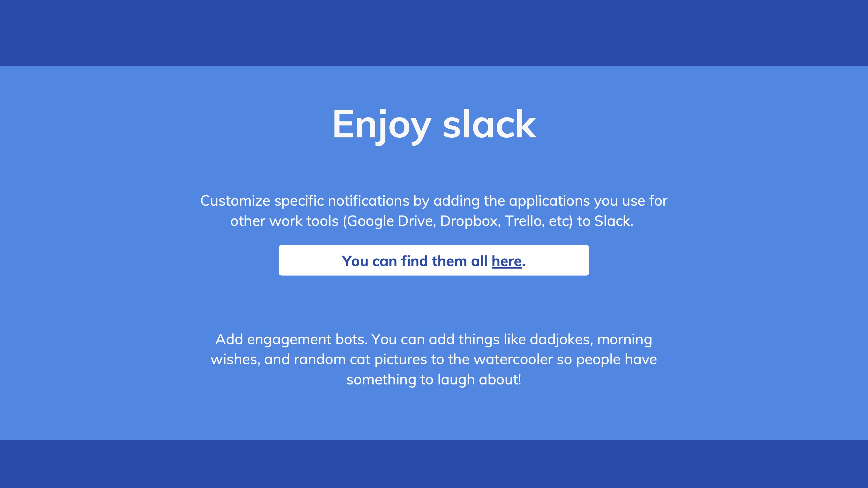Screen dimensions: 868x488
Task: Click the dark blue bottom banner
Action: click(434, 464)
